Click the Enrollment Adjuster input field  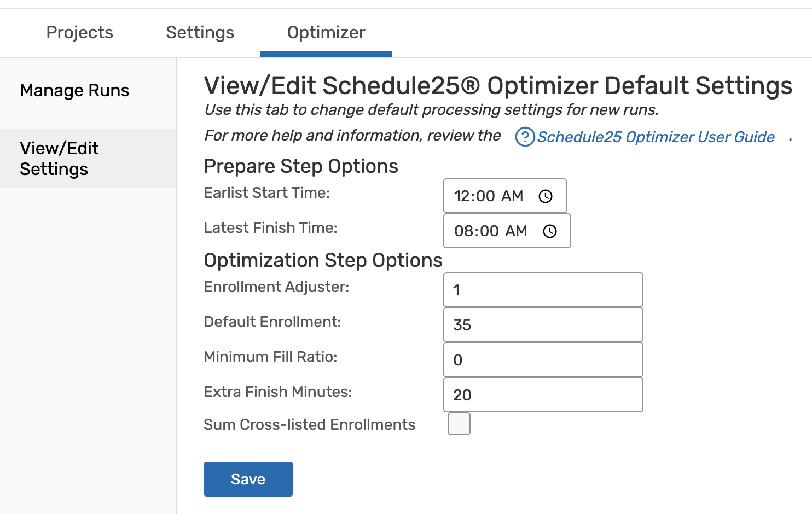click(x=543, y=290)
